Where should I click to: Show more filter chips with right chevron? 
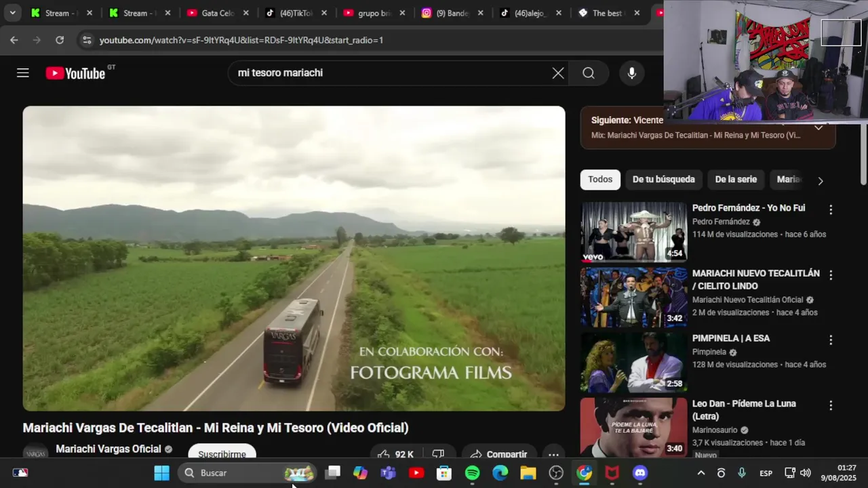coord(821,181)
